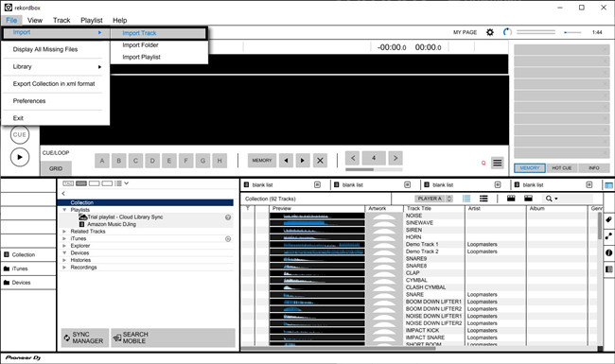Expand the Related Tracks node
The width and height of the screenshot is (615, 364).
point(64,232)
